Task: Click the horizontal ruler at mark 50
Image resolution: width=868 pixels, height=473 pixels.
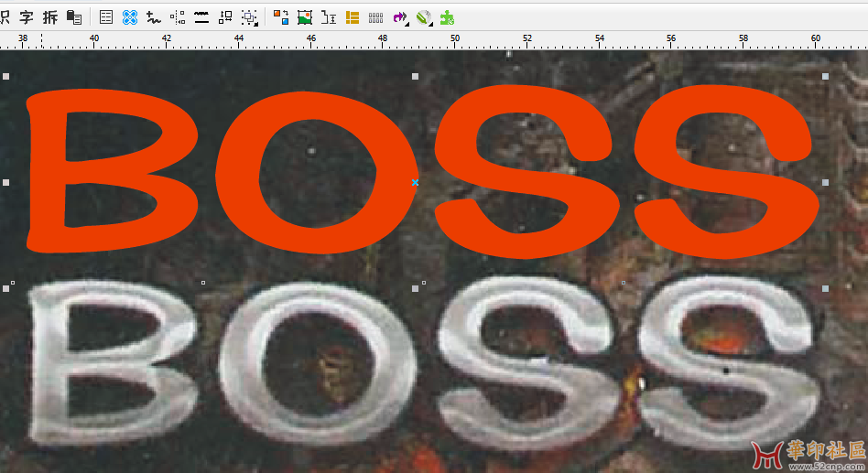Action: click(x=455, y=40)
